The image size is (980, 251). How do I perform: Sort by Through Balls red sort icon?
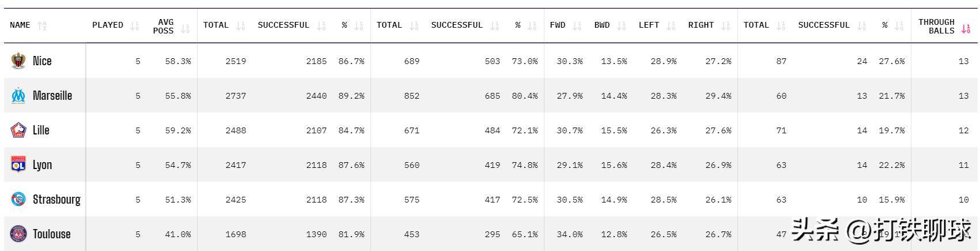coord(966,29)
